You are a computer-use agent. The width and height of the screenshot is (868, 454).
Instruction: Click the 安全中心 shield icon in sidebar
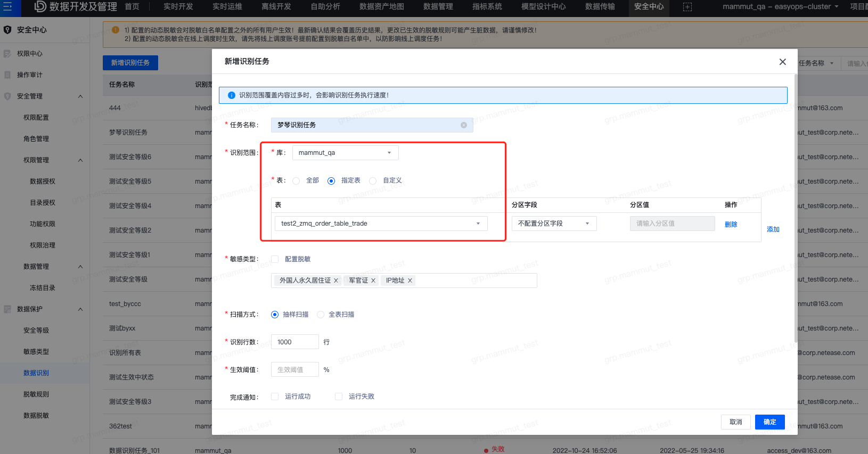point(7,30)
